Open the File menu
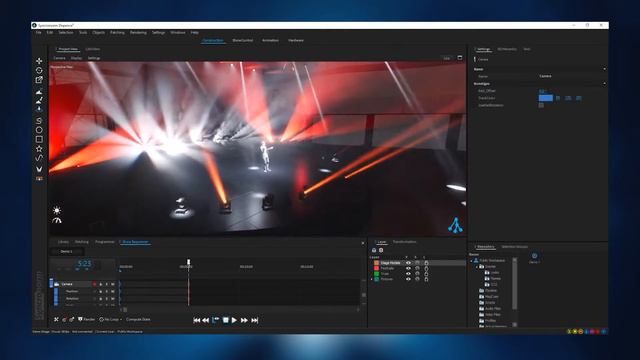This screenshot has height=360, width=640. pyautogui.click(x=38, y=32)
